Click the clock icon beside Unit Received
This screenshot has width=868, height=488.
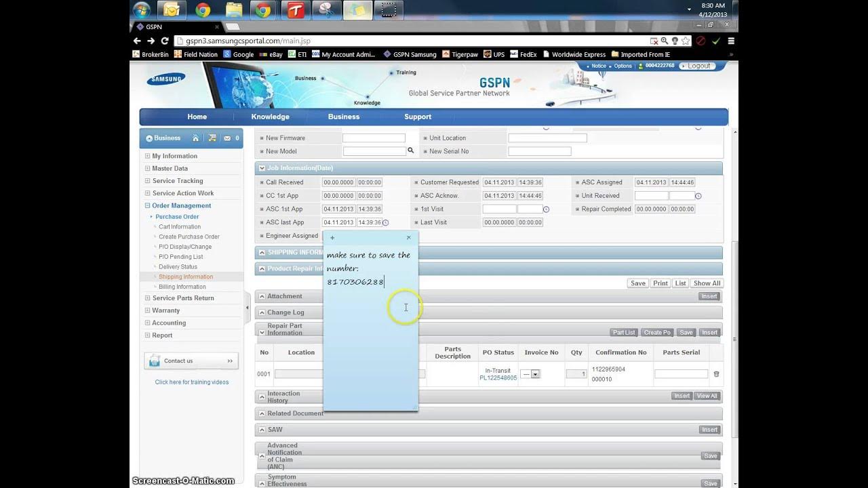698,196
